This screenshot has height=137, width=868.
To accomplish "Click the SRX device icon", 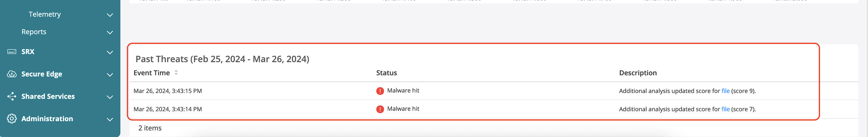I will [12, 52].
